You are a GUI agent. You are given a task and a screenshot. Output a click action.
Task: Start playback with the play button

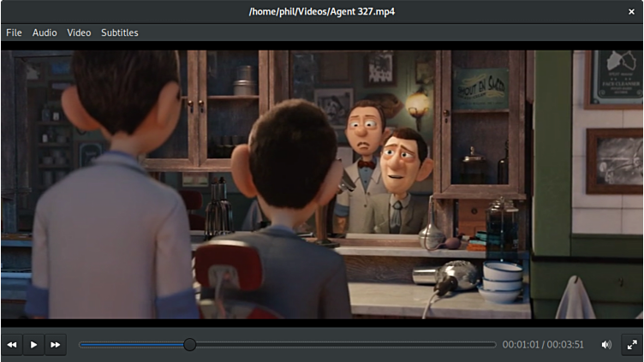click(33, 345)
